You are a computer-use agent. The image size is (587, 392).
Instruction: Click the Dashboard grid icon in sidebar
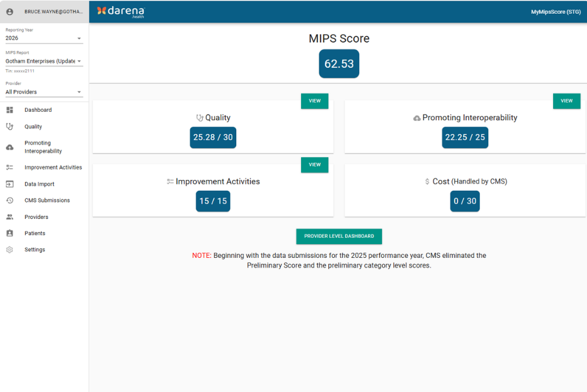click(x=10, y=109)
